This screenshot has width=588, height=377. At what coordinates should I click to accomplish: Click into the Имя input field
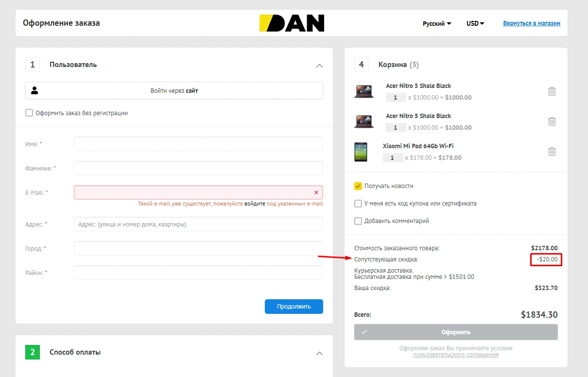pos(198,144)
